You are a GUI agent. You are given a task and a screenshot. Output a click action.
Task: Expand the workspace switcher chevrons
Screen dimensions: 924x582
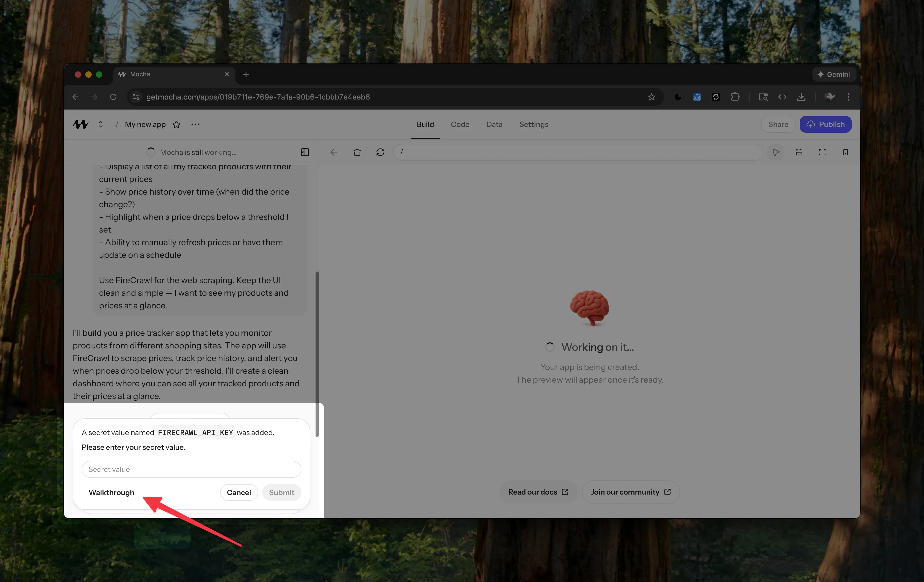coord(101,124)
